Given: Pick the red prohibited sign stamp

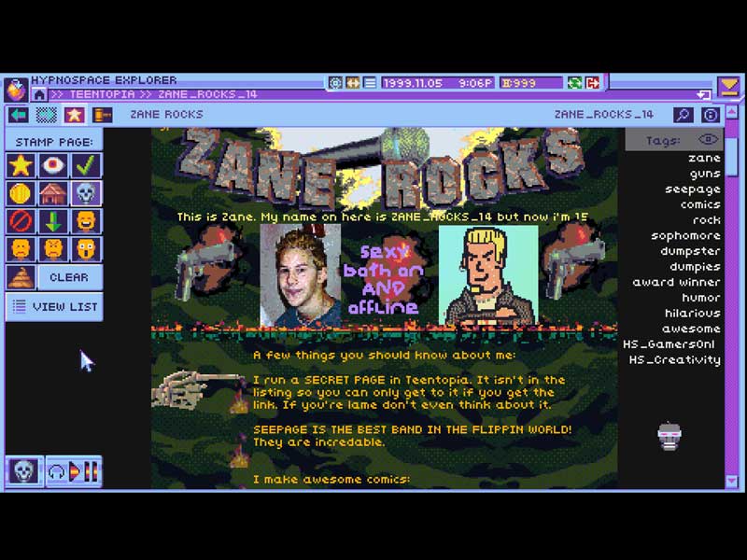Looking at the screenshot, I should pyautogui.click(x=21, y=222).
